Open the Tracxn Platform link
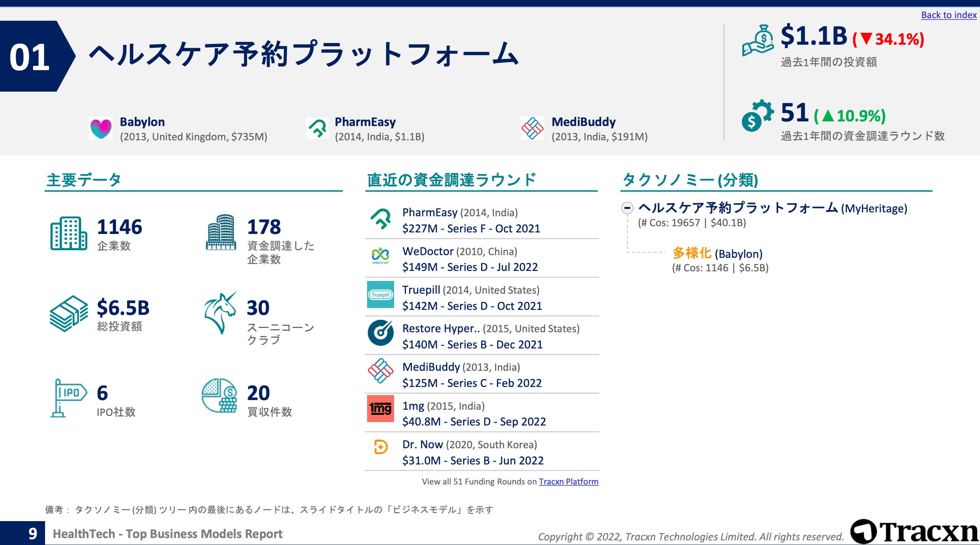 tap(568, 481)
